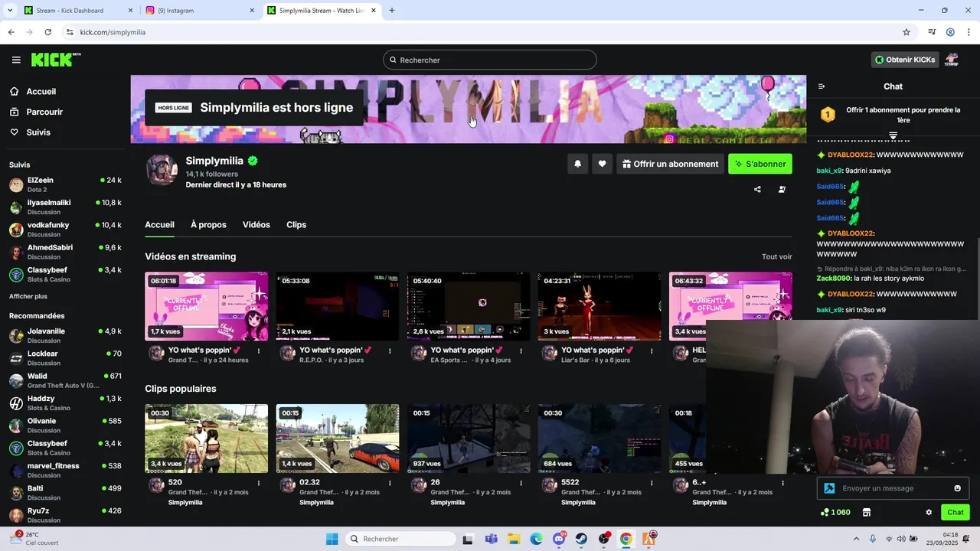Open options for clip 520
Viewport: 980px width, 551px height.
[x=259, y=484]
